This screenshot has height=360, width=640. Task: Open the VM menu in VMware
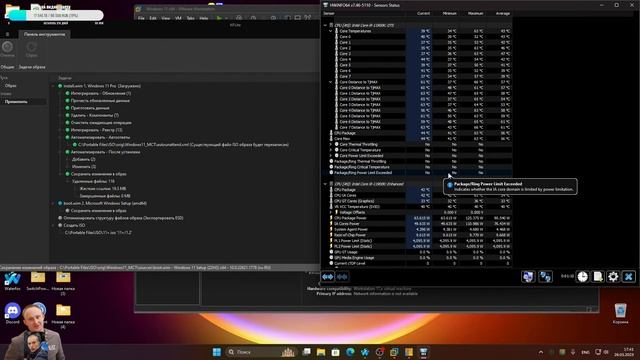[x=178, y=18]
